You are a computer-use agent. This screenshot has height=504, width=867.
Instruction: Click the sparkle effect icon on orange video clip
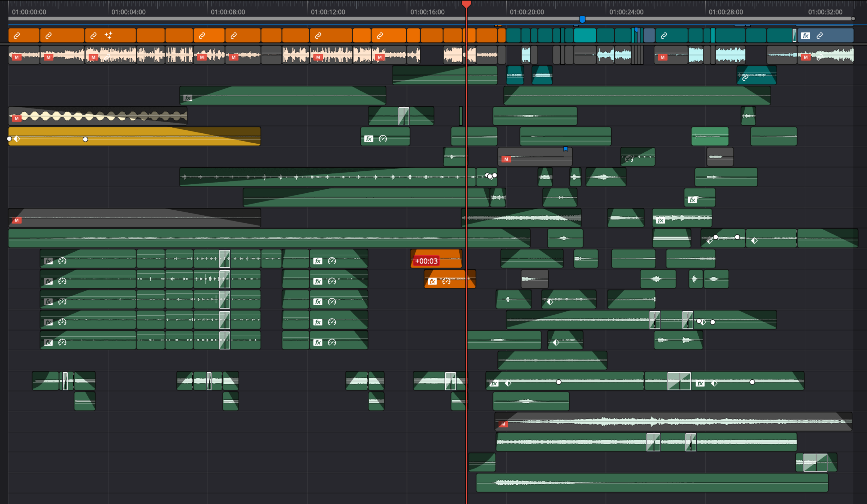coord(108,35)
